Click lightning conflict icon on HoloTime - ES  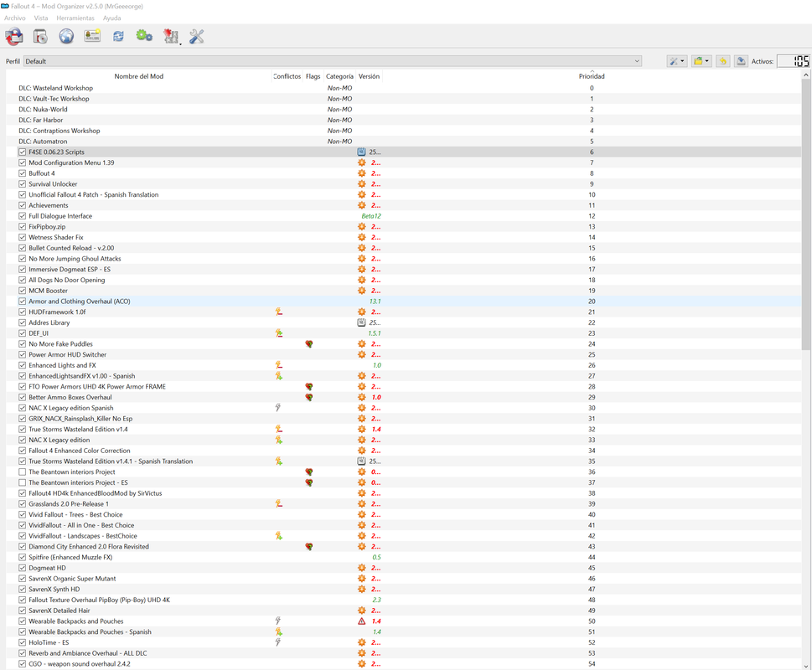coord(278,642)
